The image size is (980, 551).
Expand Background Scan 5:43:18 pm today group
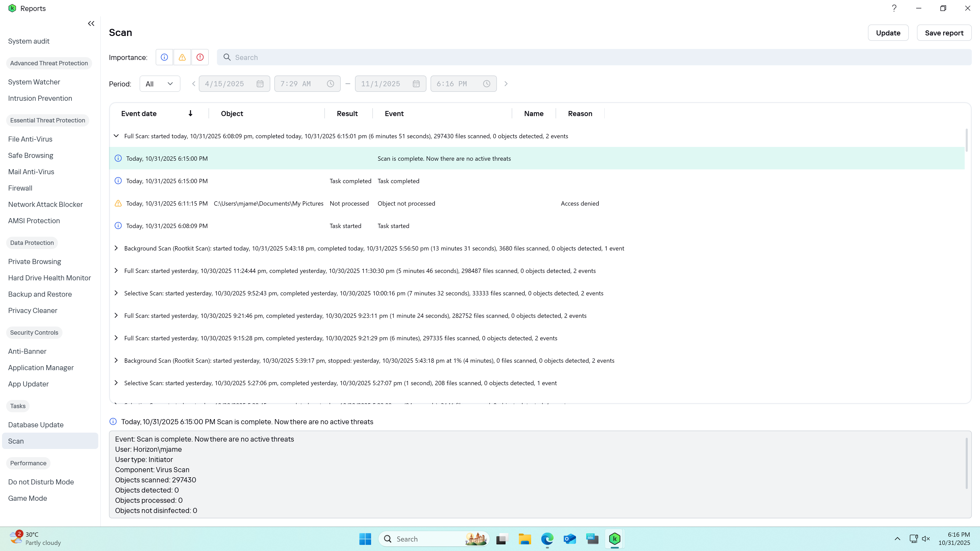coord(116,248)
